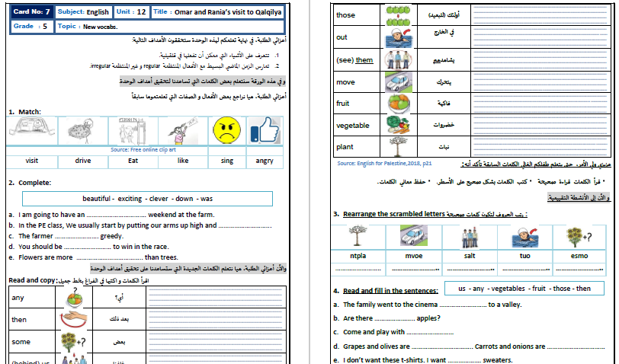Click the vegetables picture in 'vegetable' row
Image resolution: width=619 pixels, height=364 pixels.
398,125
